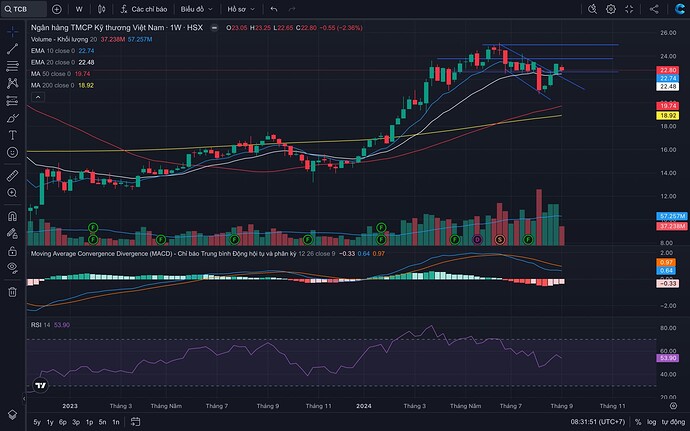Select the forecasting and measurement tool
Image resolution: width=690 pixels, height=431 pixels.
click(12, 101)
